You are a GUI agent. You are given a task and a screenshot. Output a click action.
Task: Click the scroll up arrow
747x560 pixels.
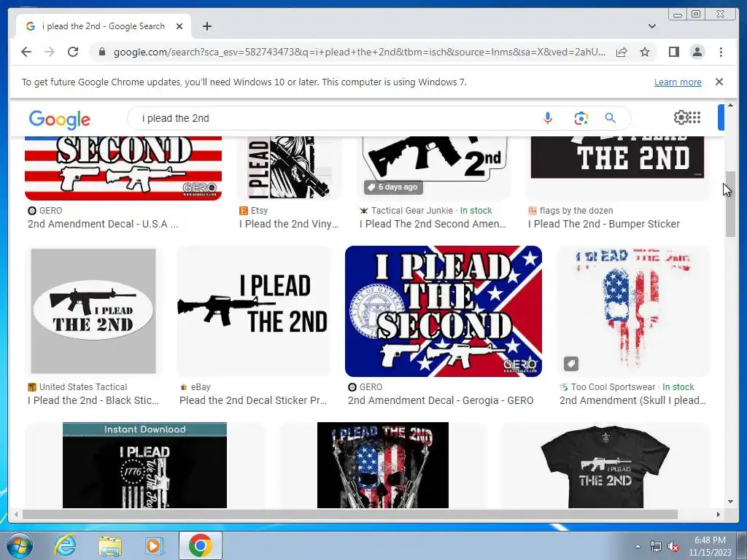point(730,105)
